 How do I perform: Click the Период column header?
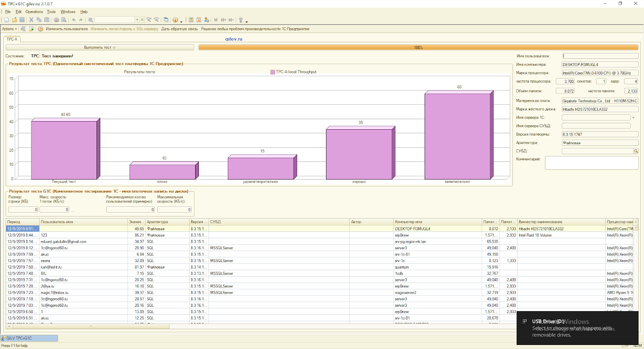23,222
